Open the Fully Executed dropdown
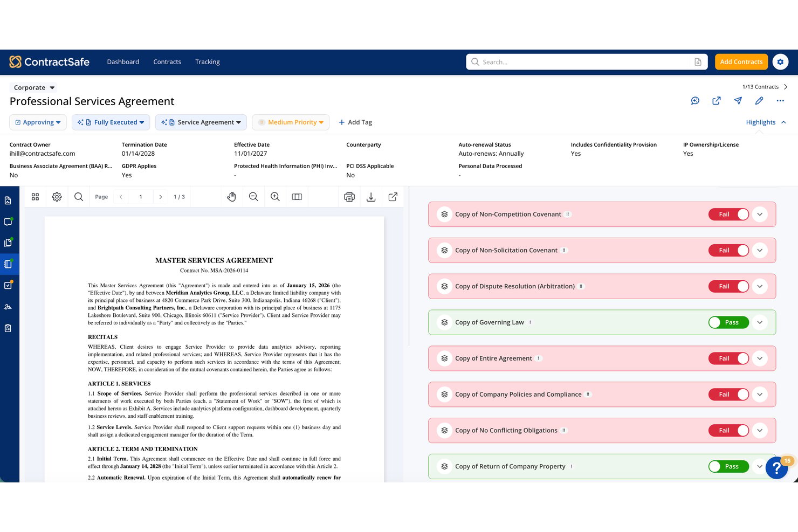 pos(111,122)
